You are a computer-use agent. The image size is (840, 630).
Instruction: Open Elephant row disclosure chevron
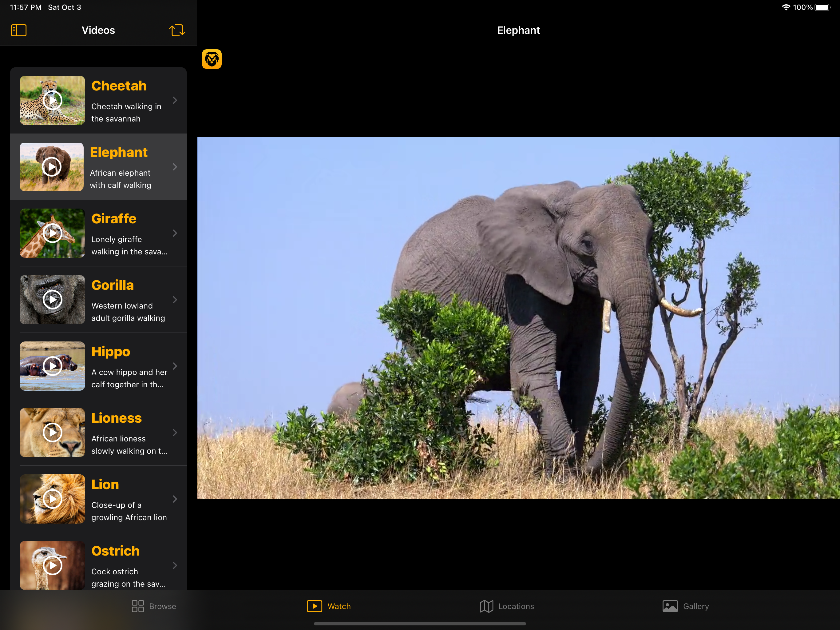(x=175, y=167)
